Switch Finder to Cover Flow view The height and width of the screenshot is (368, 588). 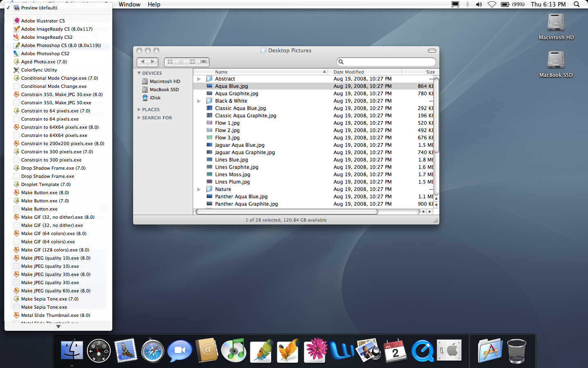click(x=204, y=62)
